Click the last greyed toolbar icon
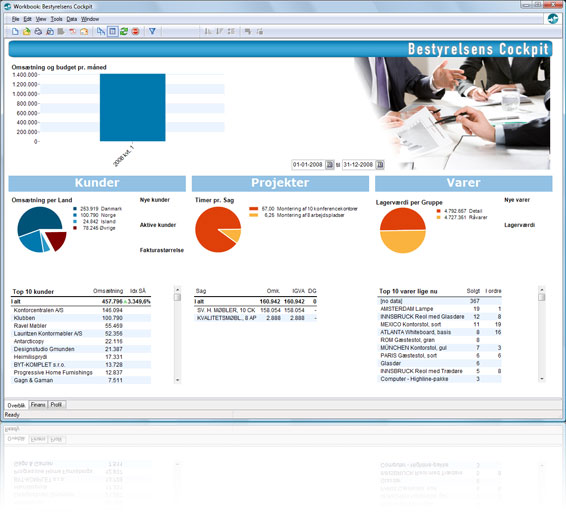This screenshot has height=513, width=566. coord(260,32)
